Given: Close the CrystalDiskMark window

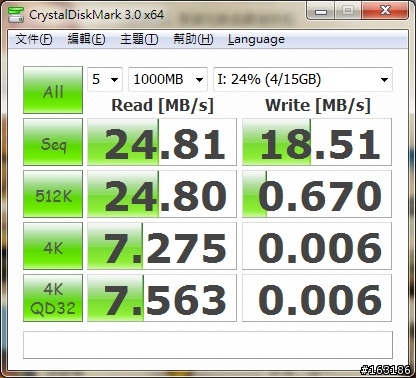Looking at the screenshot, I should point(385,11).
